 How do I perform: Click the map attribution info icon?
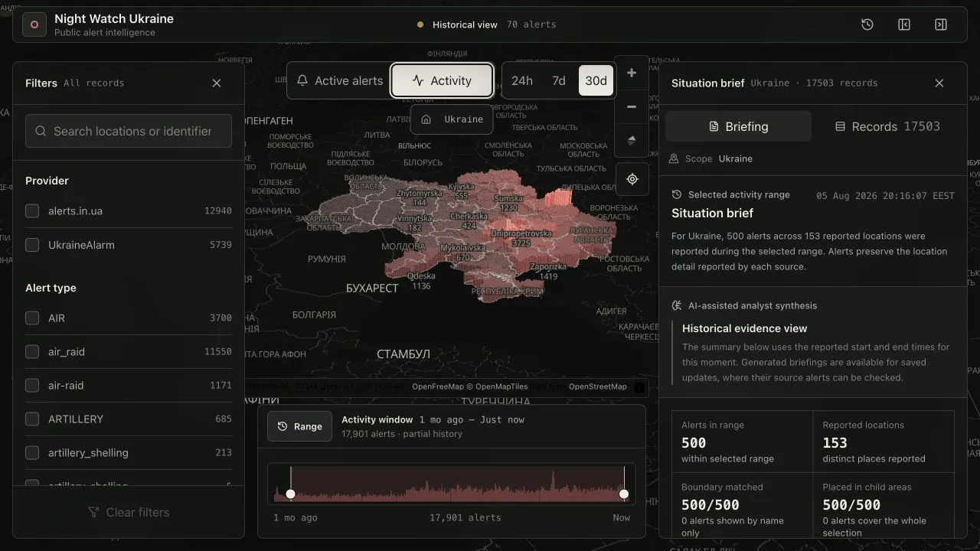click(x=639, y=388)
